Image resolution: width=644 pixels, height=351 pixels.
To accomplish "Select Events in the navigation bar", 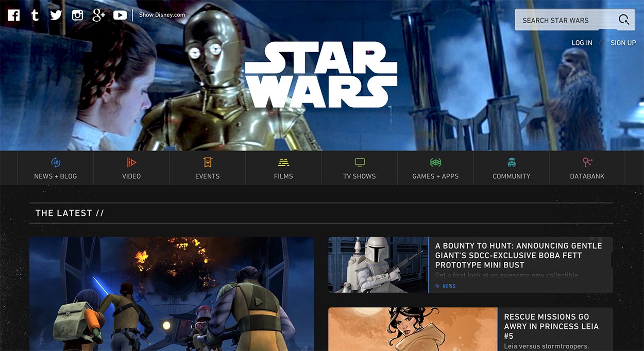I will [208, 168].
